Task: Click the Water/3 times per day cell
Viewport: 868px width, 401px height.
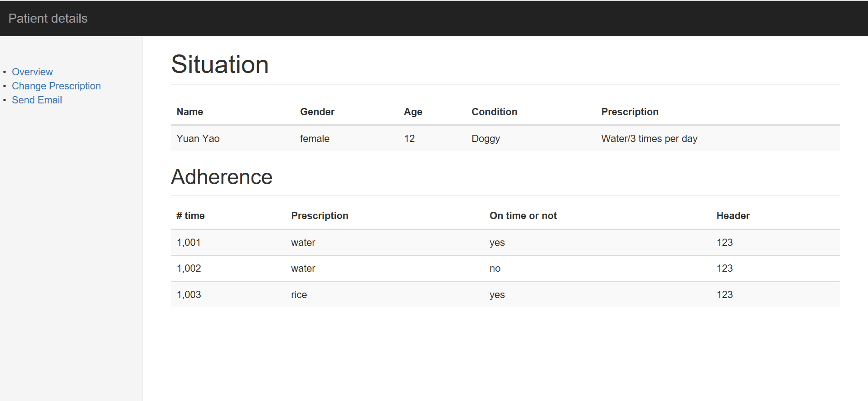Action: [649, 139]
